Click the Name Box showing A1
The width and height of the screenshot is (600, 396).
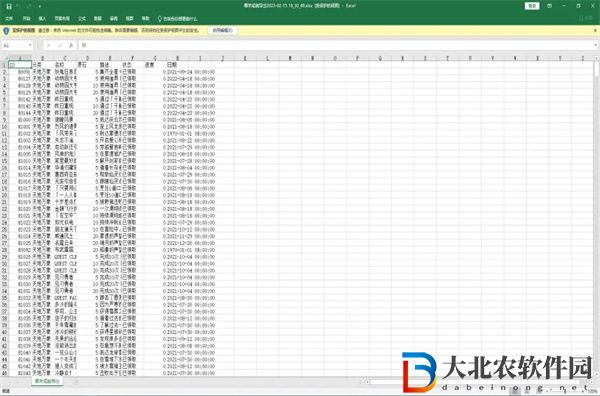coord(15,45)
